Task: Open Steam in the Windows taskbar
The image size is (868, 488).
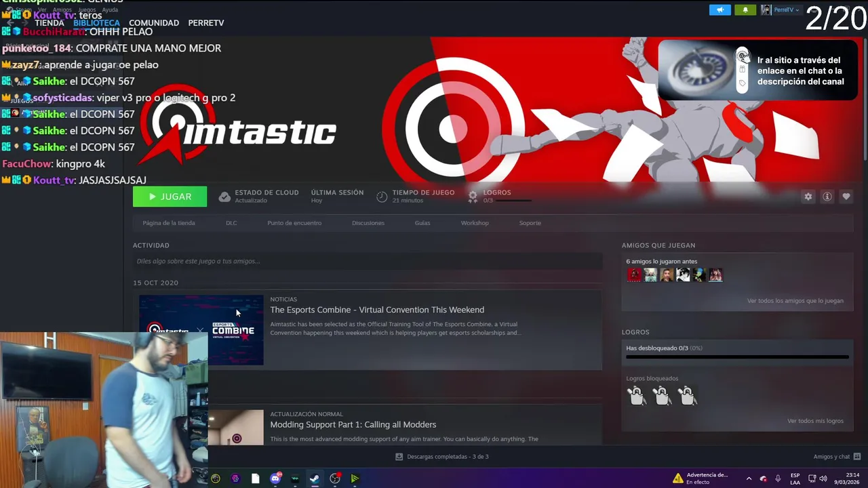Action: tap(315, 479)
